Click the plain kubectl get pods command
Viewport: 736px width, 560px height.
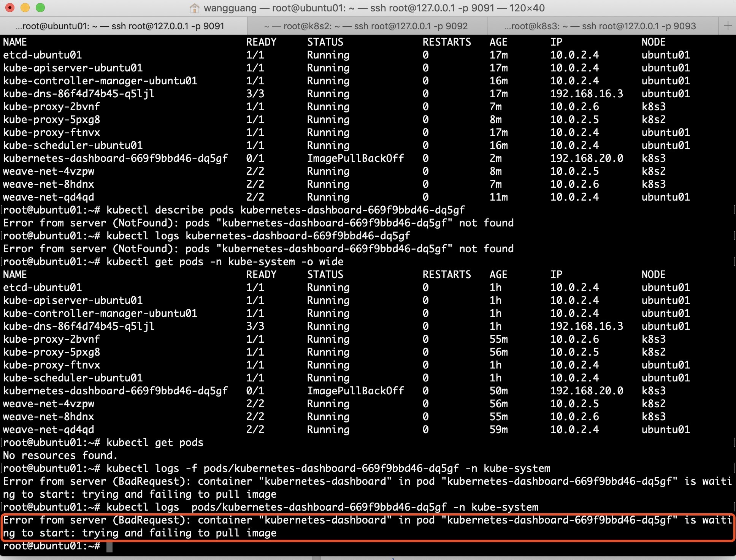coord(155,443)
